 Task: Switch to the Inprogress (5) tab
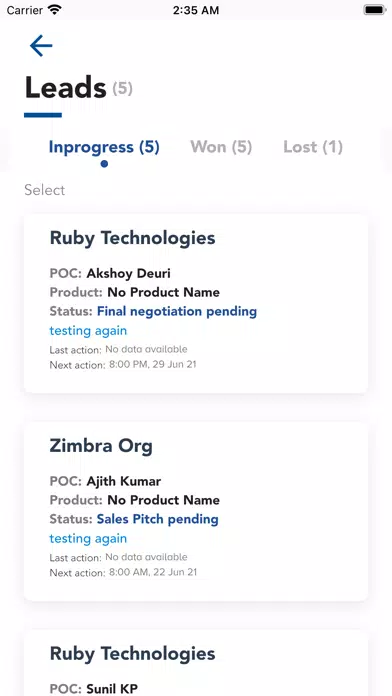pos(104,147)
